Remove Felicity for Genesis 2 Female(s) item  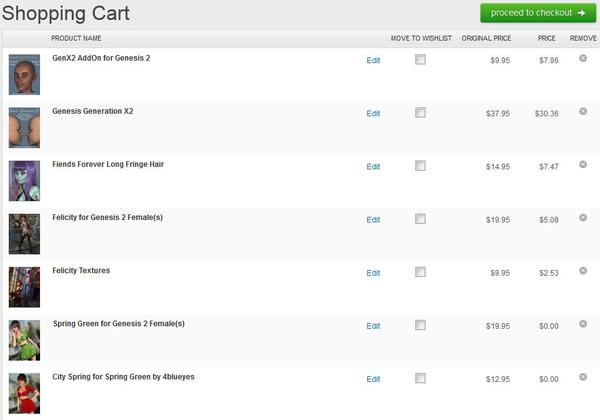583,218
